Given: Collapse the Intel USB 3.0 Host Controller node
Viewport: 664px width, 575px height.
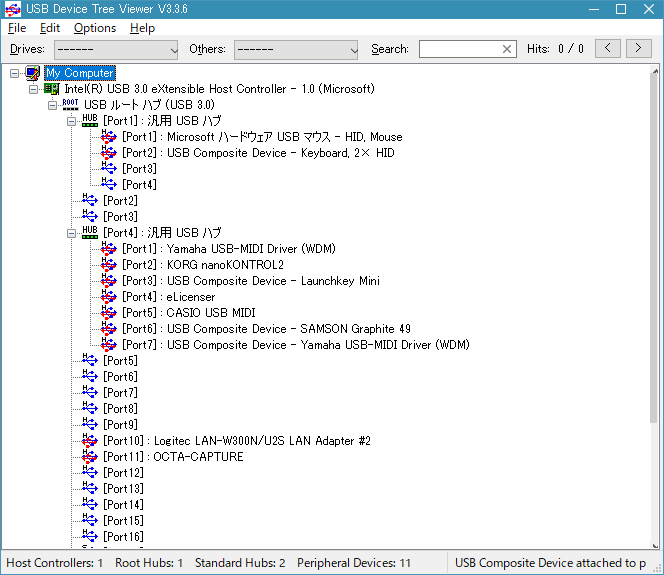Looking at the screenshot, I should coord(33,89).
